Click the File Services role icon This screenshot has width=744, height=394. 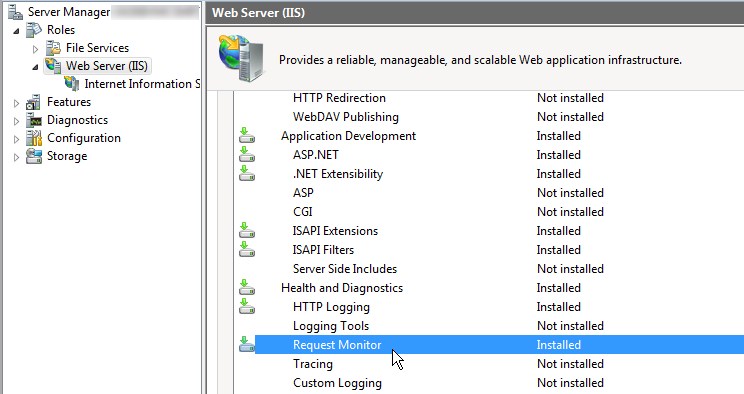coord(53,48)
